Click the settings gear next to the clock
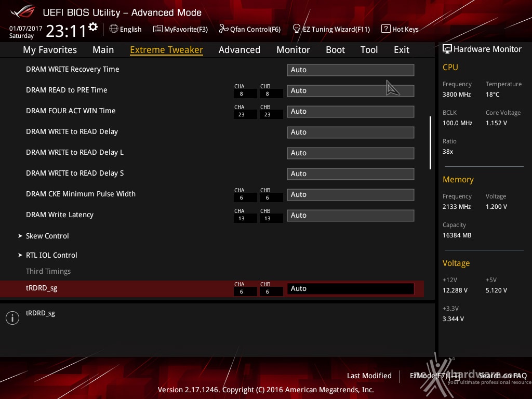Image resolution: width=532 pixels, height=399 pixels. (x=93, y=27)
